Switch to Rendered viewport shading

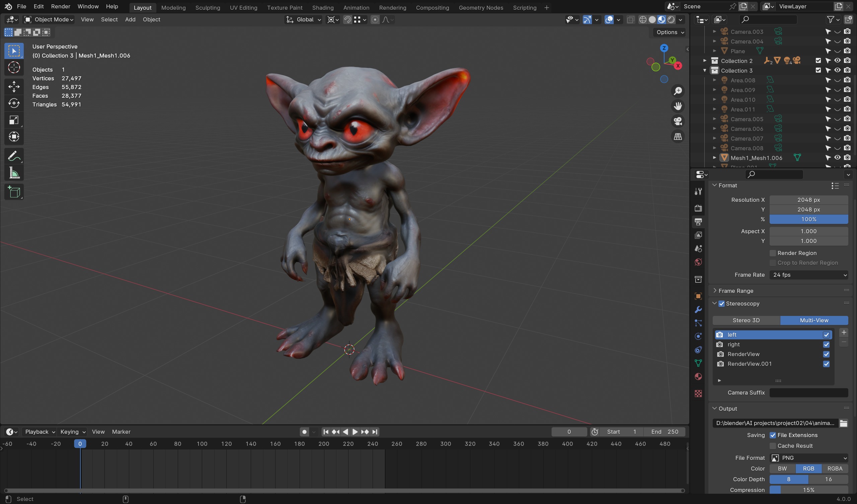click(x=671, y=20)
